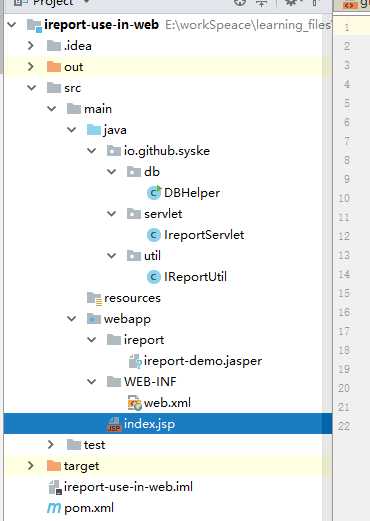Collapse the ireport folder arrow
Screen dimensions: 370x521
[91, 340]
